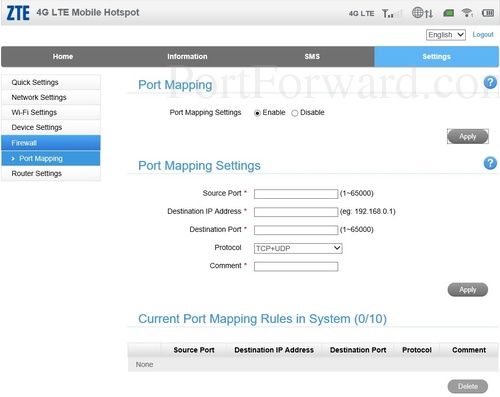
Task: Click the Source Port column header
Action: [194, 350]
